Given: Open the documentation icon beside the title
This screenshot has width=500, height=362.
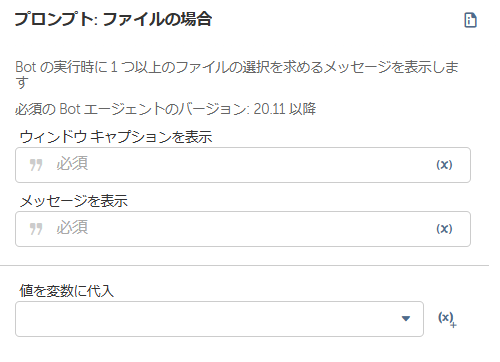Looking at the screenshot, I should pos(470,20).
